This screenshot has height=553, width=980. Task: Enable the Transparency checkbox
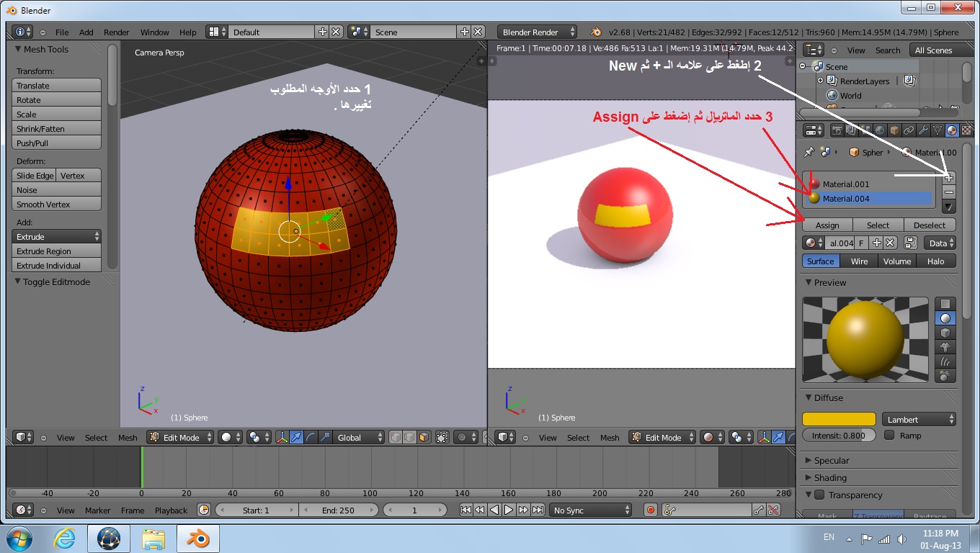click(x=819, y=495)
